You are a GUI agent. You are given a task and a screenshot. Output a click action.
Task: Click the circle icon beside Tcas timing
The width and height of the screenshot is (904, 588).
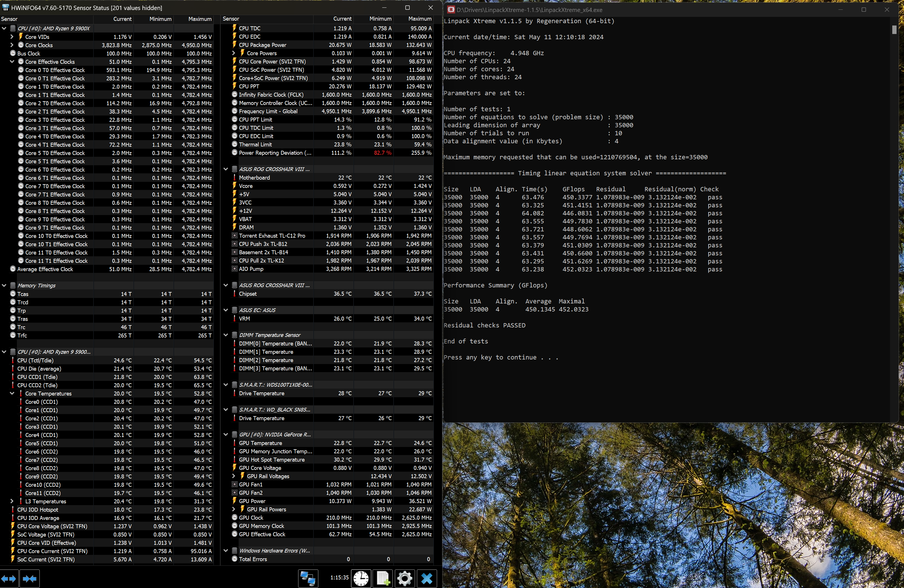click(x=13, y=294)
